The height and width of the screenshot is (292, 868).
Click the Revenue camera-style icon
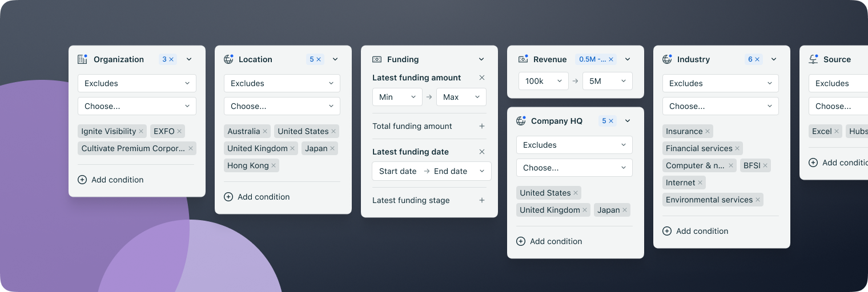(x=523, y=59)
